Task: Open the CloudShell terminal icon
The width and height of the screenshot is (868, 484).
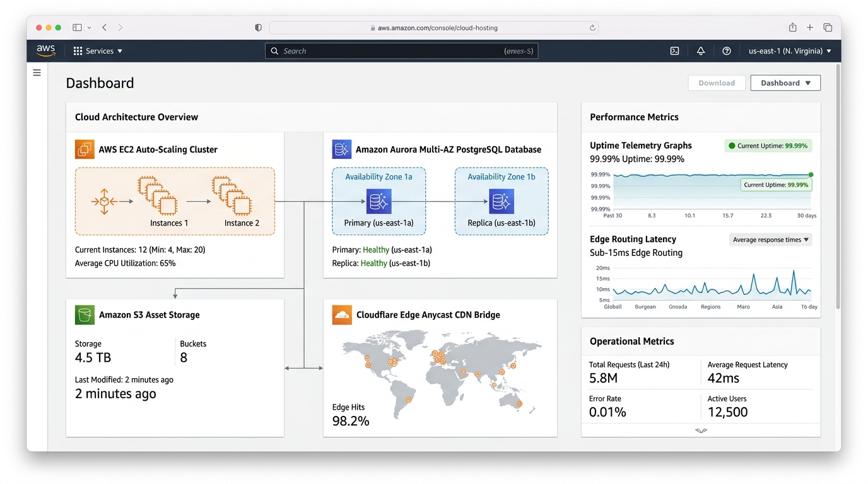Action: [x=674, y=51]
